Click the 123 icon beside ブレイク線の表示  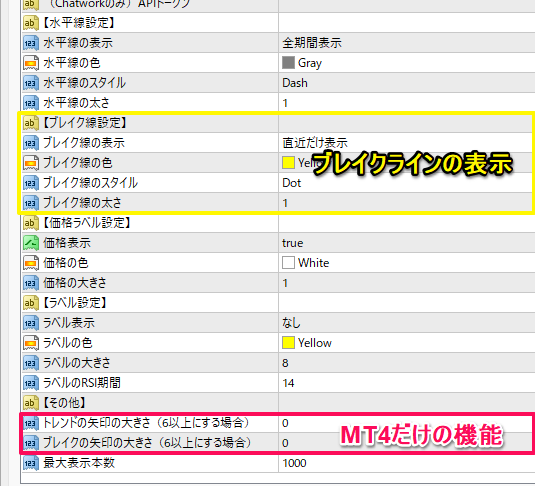coord(30,143)
